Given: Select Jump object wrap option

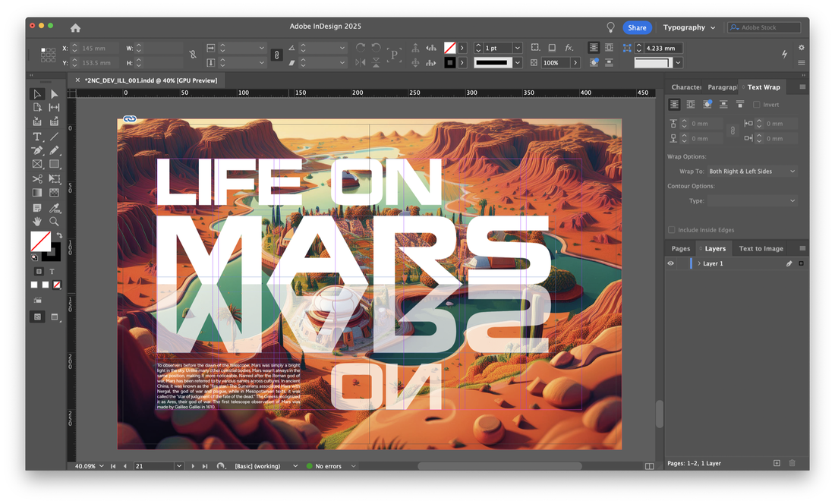Looking at the screenshot, I should pyautogui.click(x=723, y=104).
